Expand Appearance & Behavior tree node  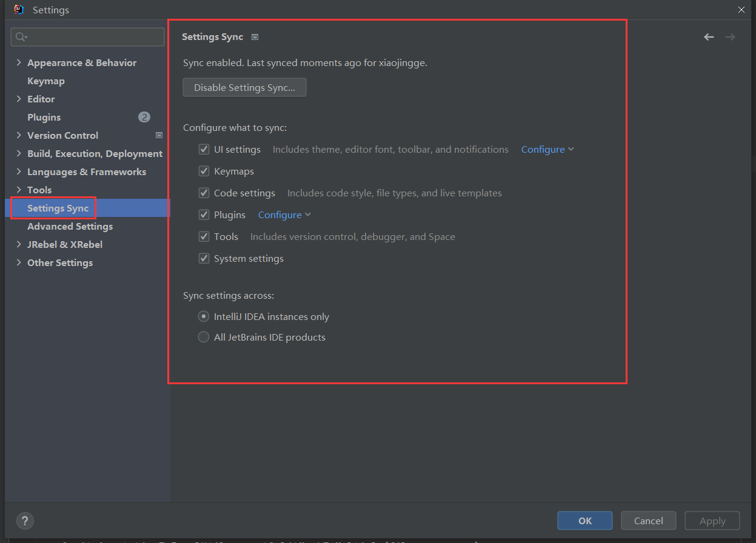pos(19,62)
